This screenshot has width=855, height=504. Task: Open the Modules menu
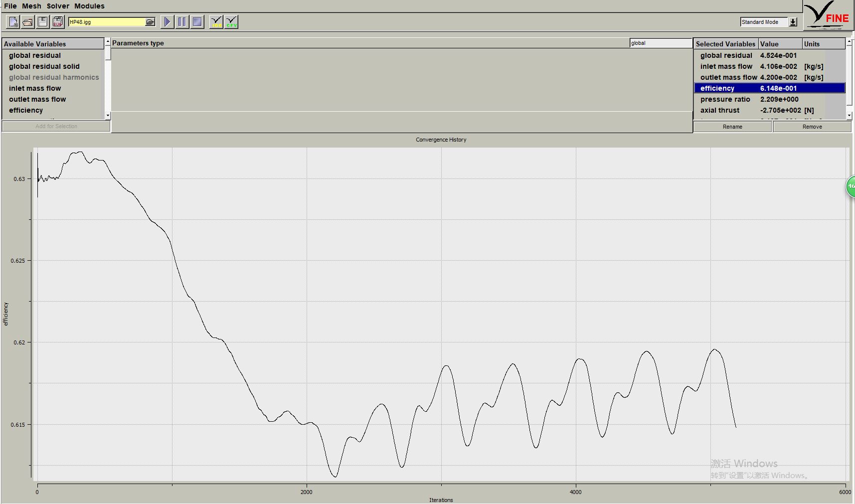(x=89, y=6)
